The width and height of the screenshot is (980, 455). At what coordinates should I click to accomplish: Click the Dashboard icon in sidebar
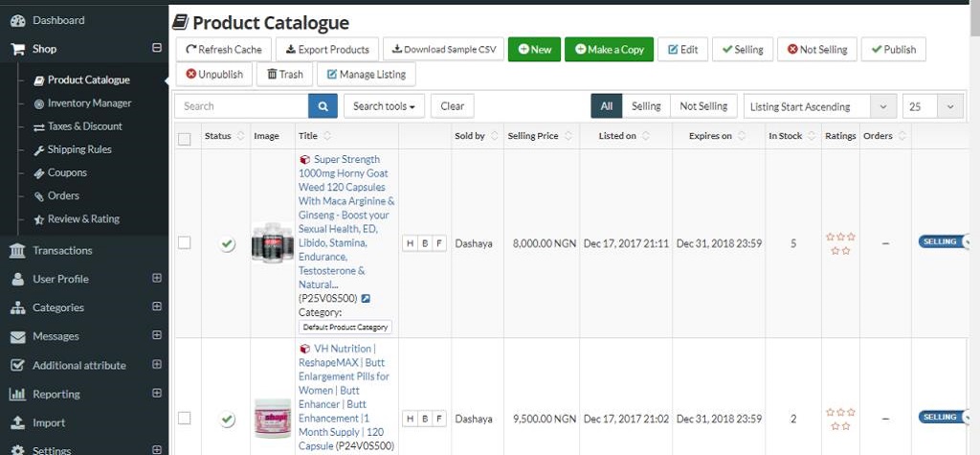17,20
